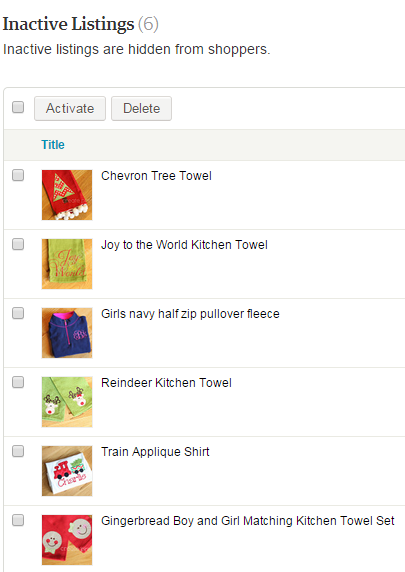Open the Chevron Tree Towel title link

tap(156, 176)
